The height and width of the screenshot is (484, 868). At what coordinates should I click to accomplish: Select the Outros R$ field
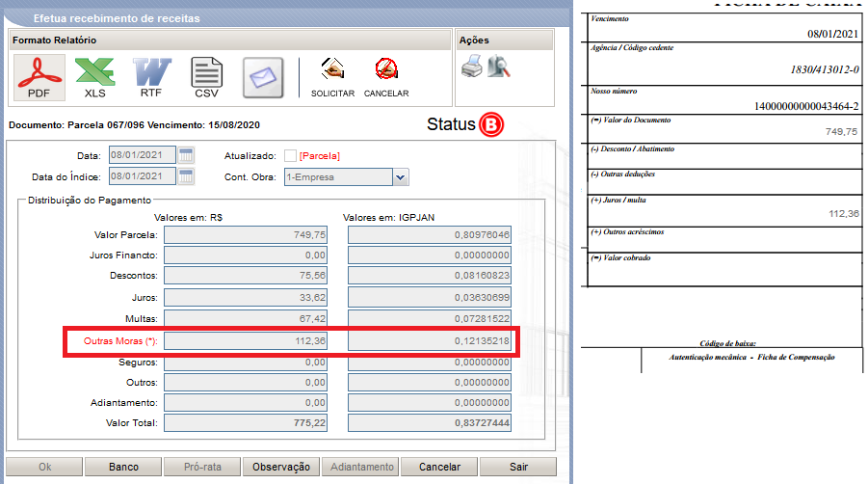[246, 383]
